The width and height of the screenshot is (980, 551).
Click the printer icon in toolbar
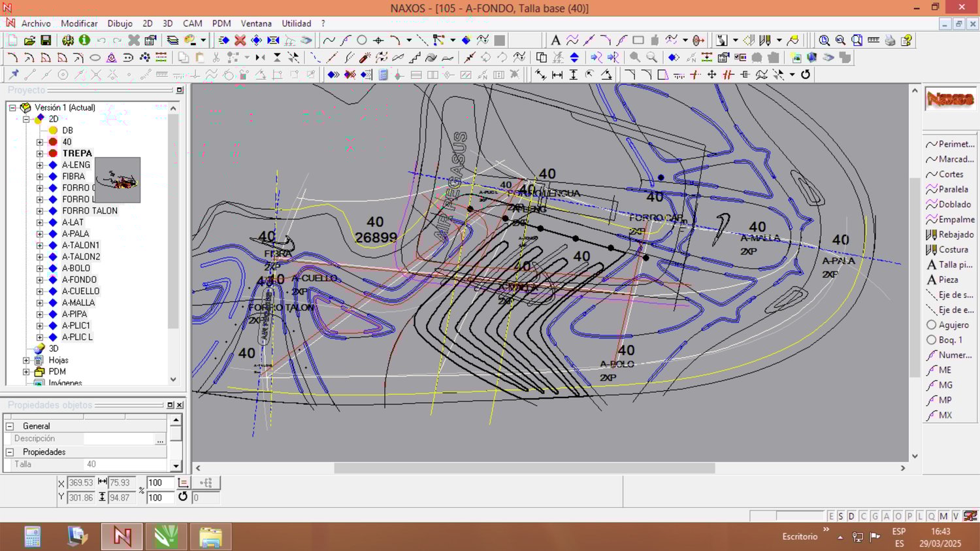pyautogui.click(x=890, y=41)
